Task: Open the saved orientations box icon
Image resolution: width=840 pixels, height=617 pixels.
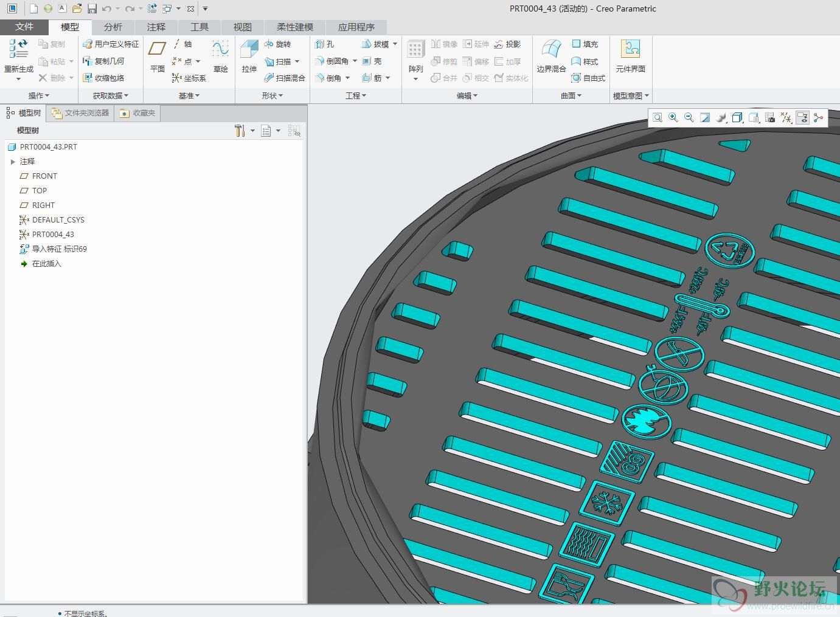Action: pyautogui.click(x=737, y=117)
